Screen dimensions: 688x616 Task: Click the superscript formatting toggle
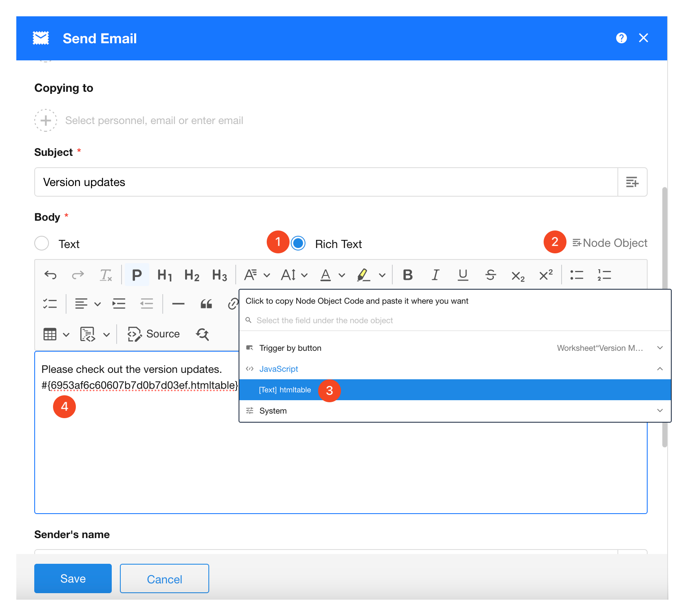[546, 275]
